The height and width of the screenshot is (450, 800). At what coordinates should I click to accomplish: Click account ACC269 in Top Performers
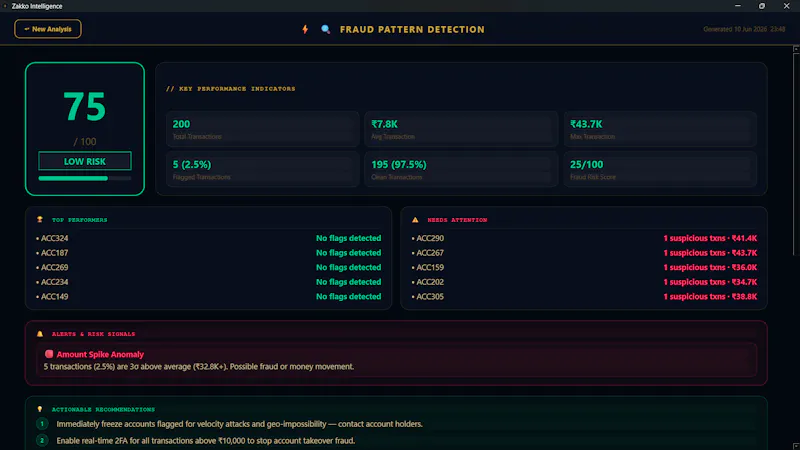tap(54, 267)
